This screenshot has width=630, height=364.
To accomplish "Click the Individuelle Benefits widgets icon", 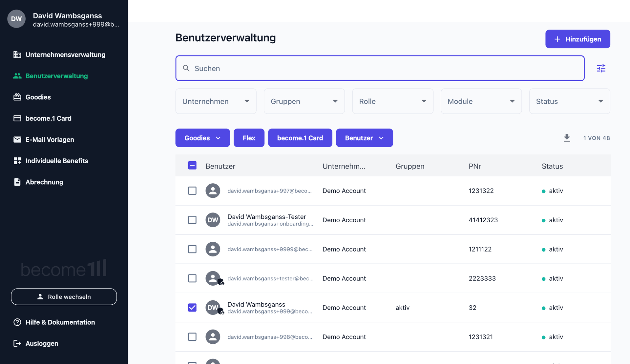I will 17,161.
